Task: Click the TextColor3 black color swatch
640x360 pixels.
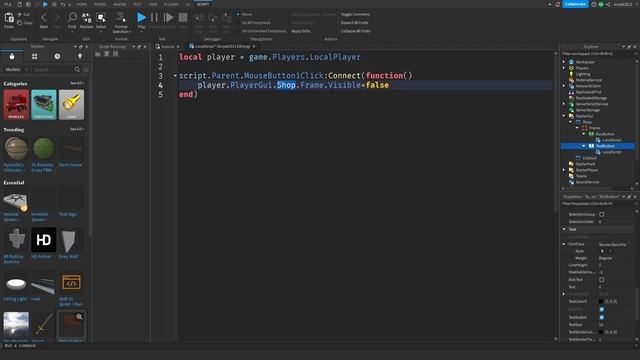Action: coord(601,302)
